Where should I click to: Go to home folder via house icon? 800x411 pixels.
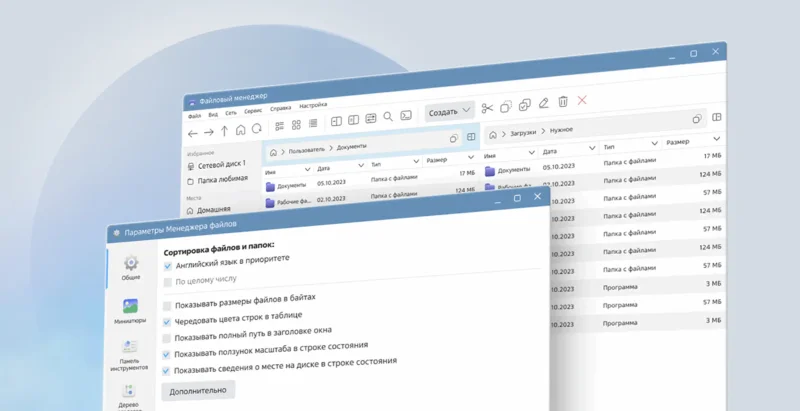point(240,130)
